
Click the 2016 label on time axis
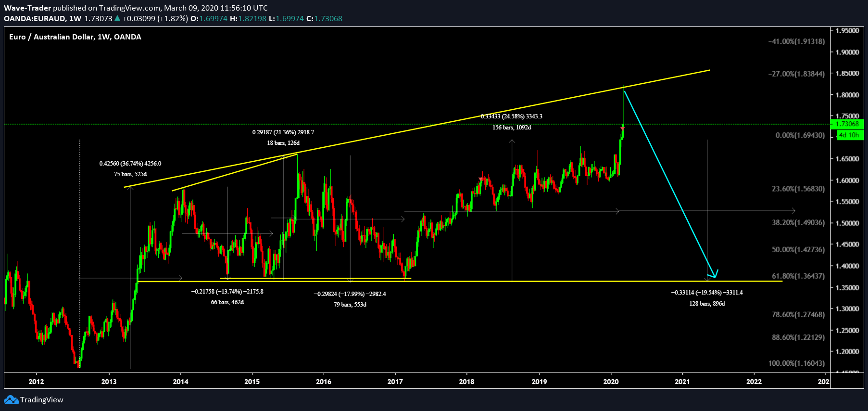tap(324, 382)
